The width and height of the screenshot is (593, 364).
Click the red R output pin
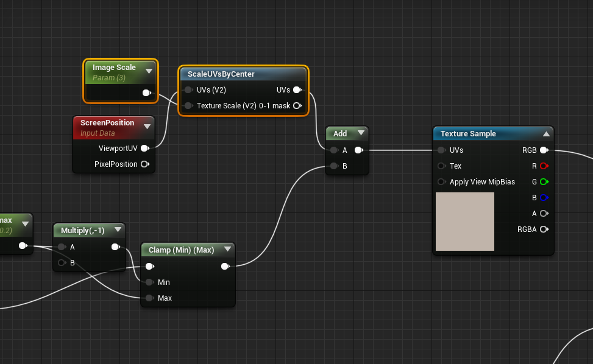click(544, 166)
